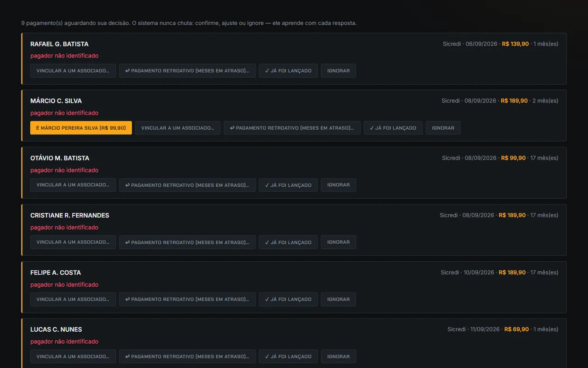The height and width of the screenshot is (368, 588).
Task: Ignore Márcio C. Silva payment
Action: [x=443, y=128]
